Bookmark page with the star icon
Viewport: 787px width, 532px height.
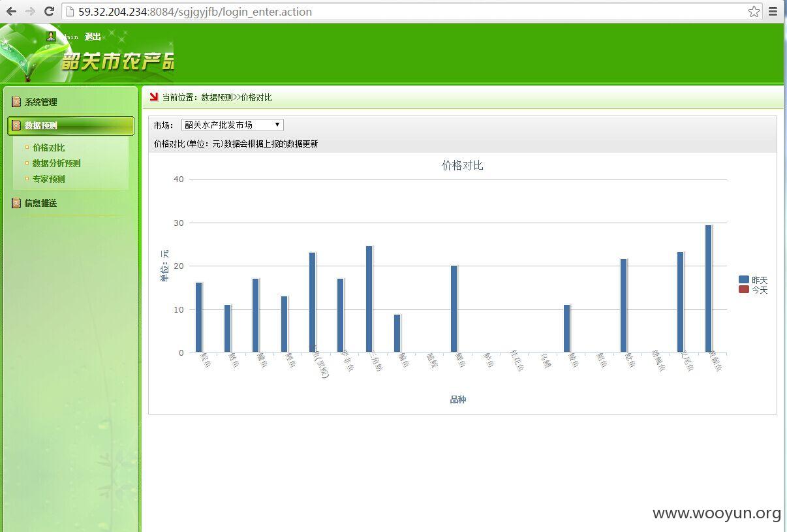[x=754, y=11]
